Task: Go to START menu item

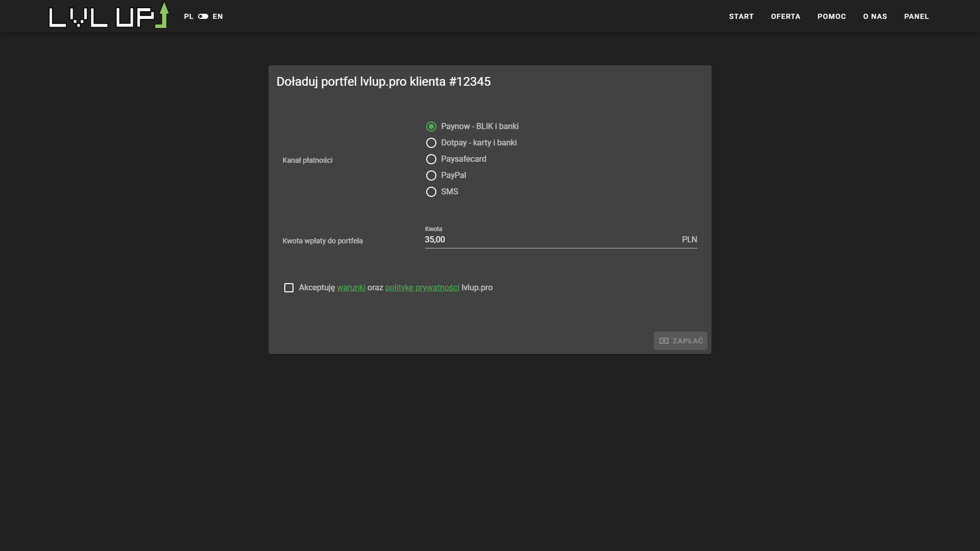Action: [x=741, y=16]
